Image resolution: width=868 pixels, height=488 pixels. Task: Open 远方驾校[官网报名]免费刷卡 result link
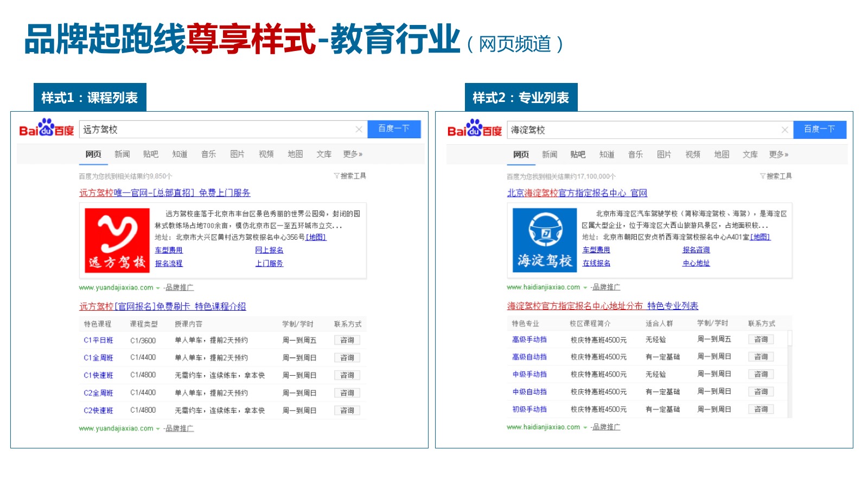[163, 306]
